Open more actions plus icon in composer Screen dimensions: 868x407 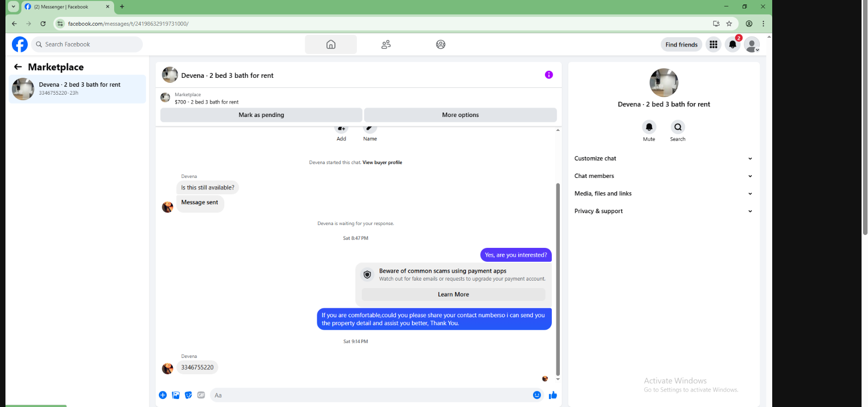163,395
